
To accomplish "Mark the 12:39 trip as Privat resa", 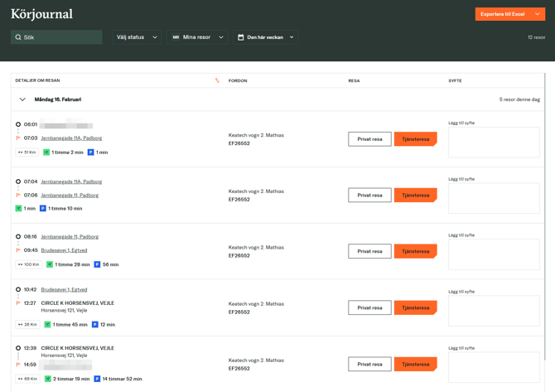I will click(369, 364).
